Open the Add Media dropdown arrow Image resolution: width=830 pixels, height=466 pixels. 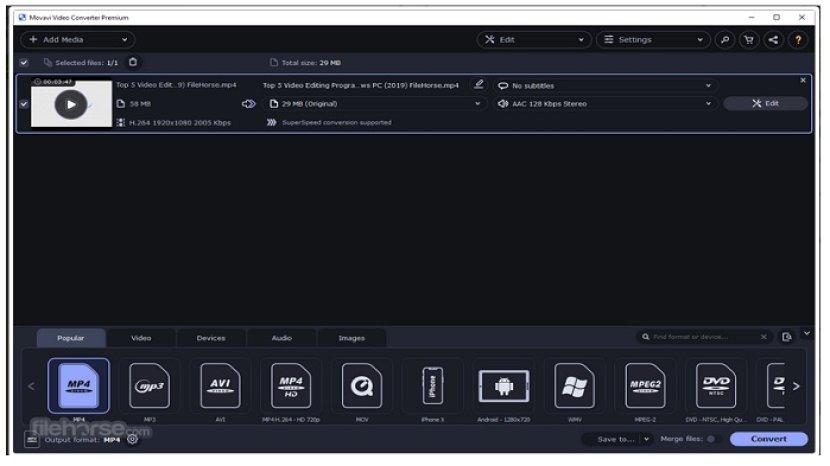[125, 40]
